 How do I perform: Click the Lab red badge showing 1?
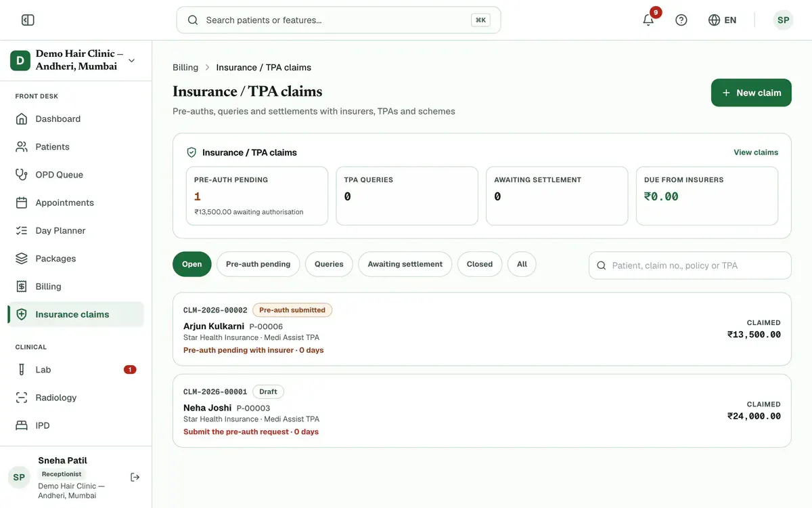click(130, 370)
